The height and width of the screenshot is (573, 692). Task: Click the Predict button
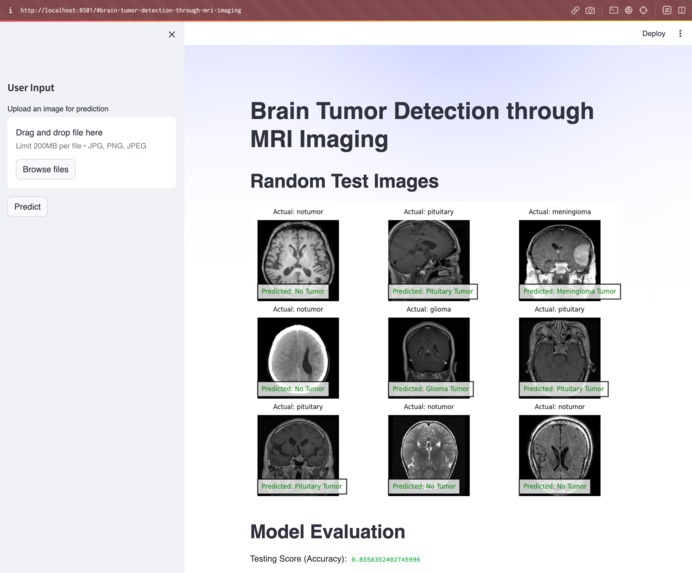coord(27,207)
